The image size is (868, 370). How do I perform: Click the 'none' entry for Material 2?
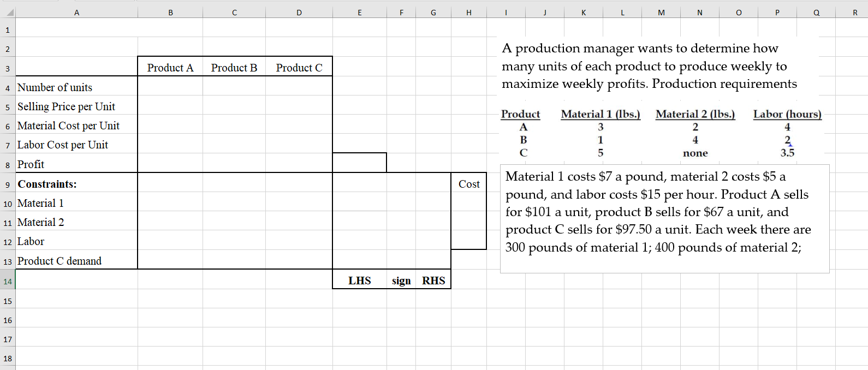pos(695,153)
